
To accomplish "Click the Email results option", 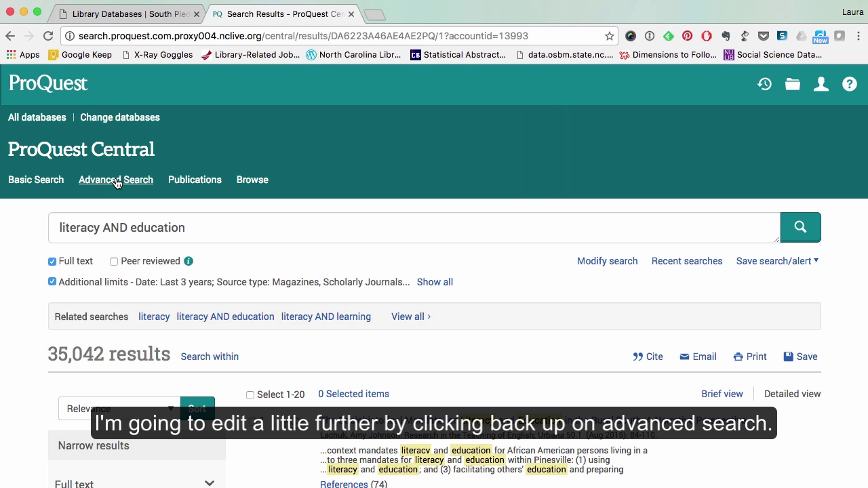I will click(x=698, y=357).
